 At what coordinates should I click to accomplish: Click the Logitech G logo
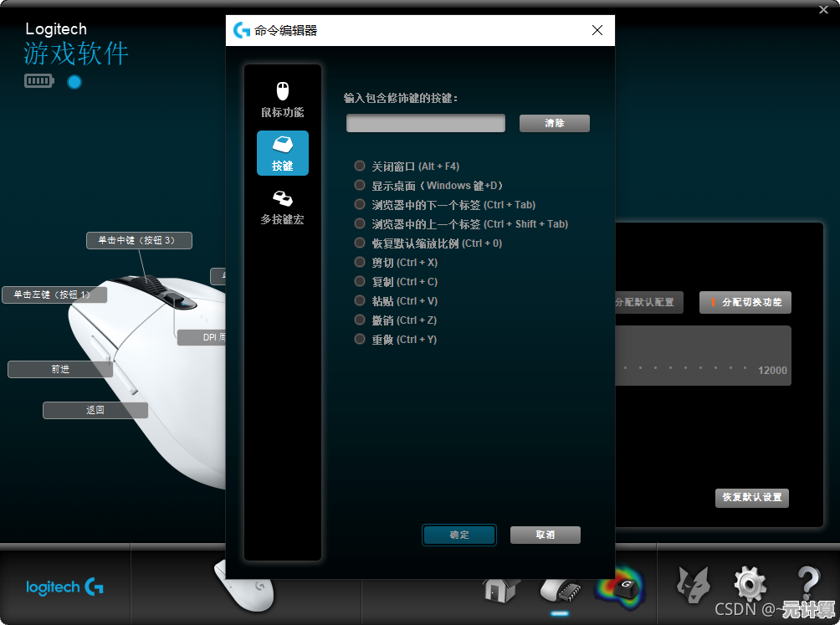(x=65, y=587)
